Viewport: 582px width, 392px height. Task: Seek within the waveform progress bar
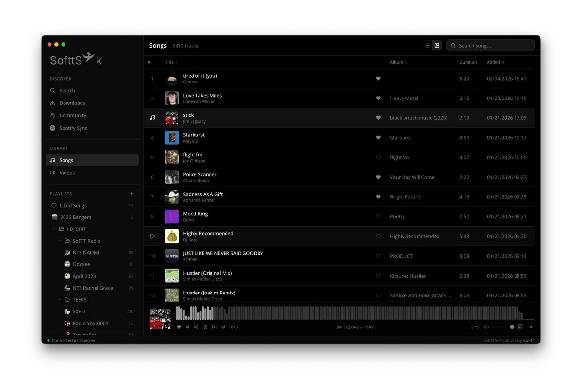pos(355,313)
